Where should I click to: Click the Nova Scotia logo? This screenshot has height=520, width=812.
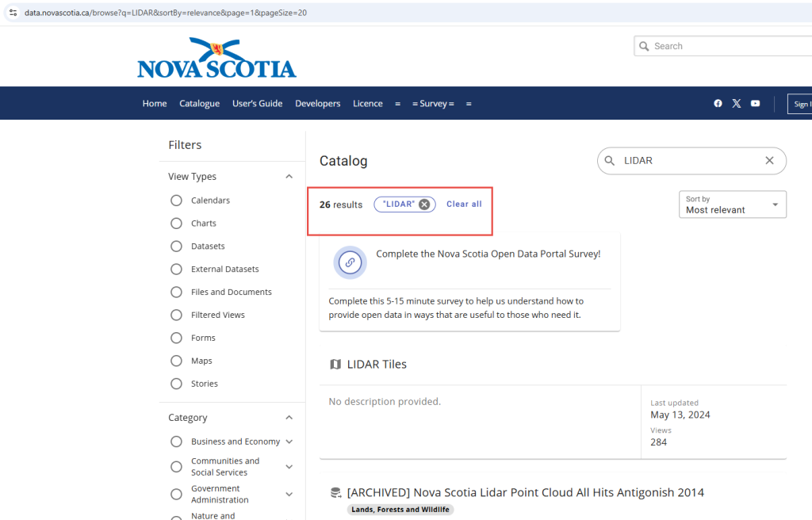pyautogui.click(x=216, y=55)
